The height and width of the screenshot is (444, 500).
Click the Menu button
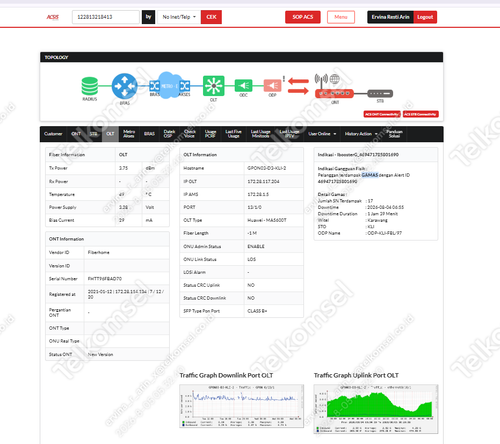point(341,17)
